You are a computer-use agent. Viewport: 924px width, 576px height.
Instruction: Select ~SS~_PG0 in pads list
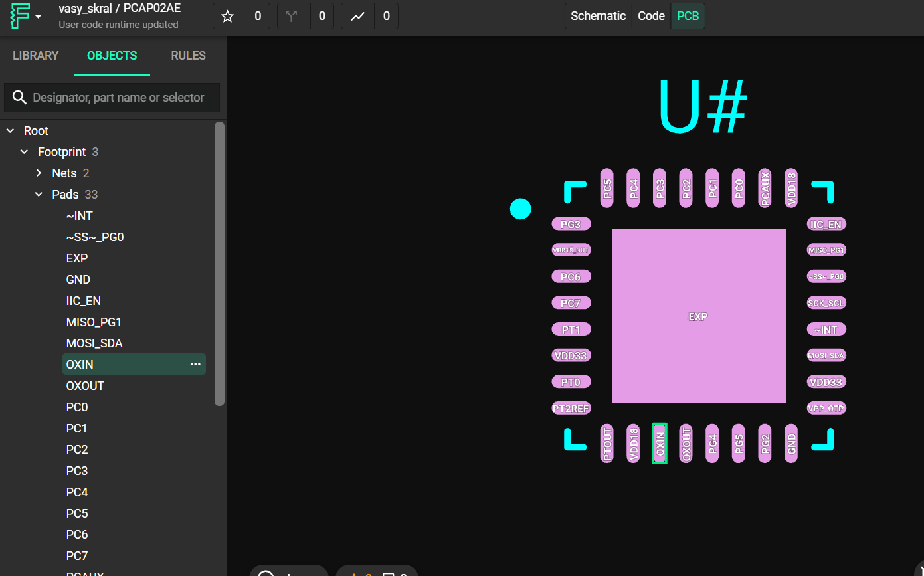(95, 237)
